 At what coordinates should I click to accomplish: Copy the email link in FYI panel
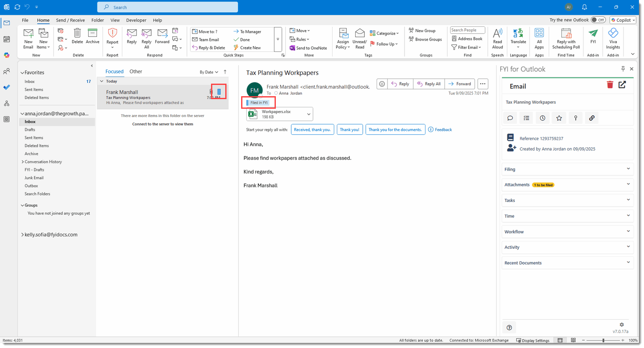[x=592, y=118]
